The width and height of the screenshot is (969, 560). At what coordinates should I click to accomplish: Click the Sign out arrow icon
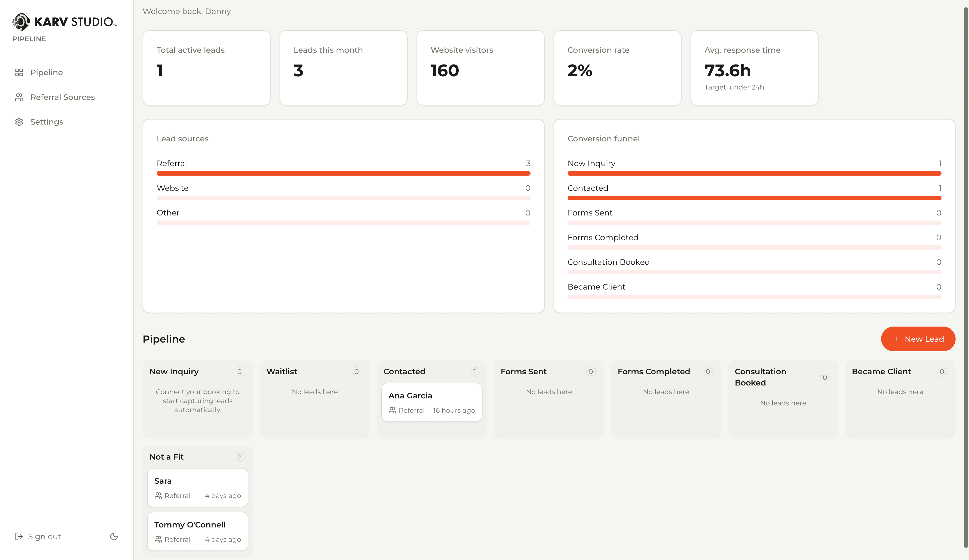point(19,536)
